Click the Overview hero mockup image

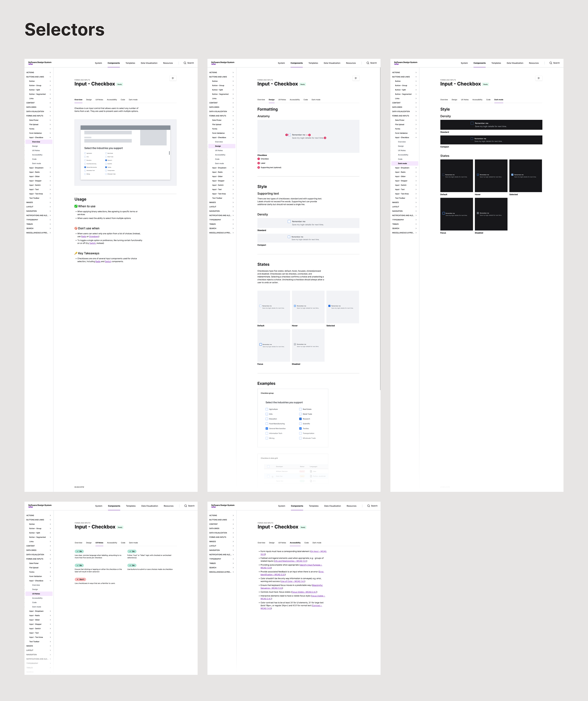pos(125,153)
